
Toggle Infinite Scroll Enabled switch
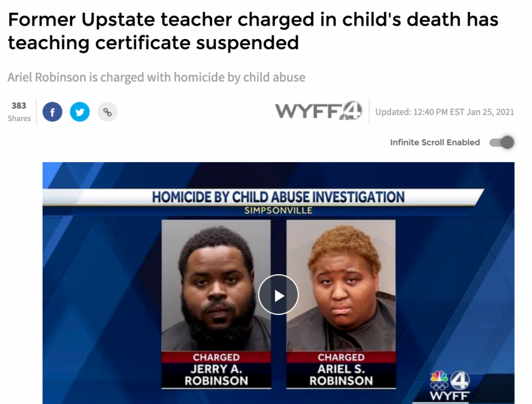[501, 142]
